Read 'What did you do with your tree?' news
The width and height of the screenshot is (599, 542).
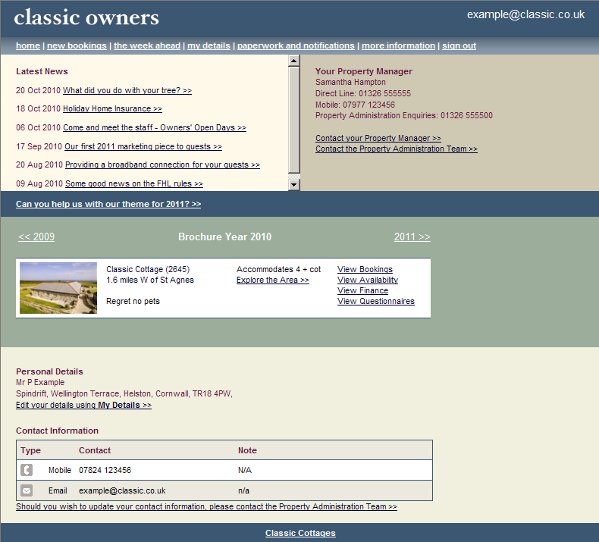pyautogui.click(x=127, y=91)
